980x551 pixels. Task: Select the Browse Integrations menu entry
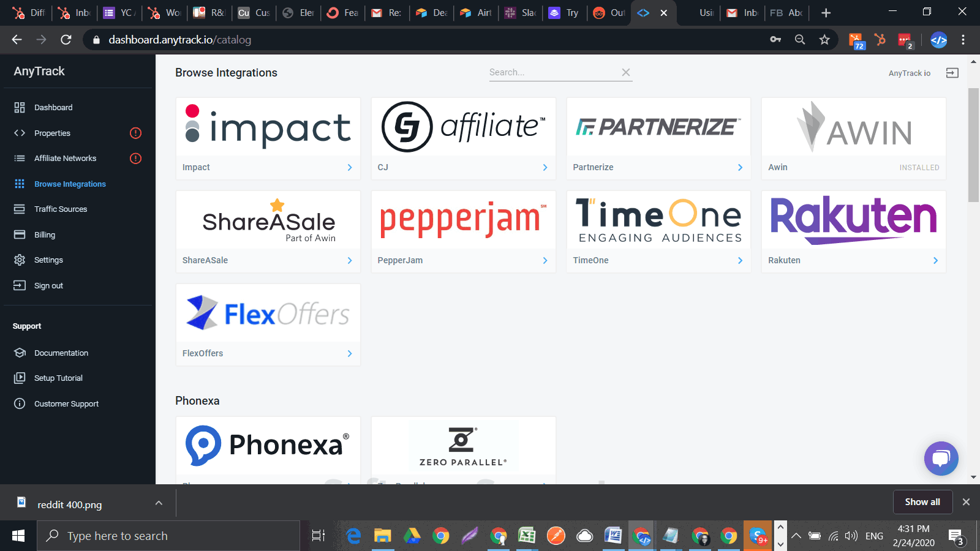click(70, 184)
